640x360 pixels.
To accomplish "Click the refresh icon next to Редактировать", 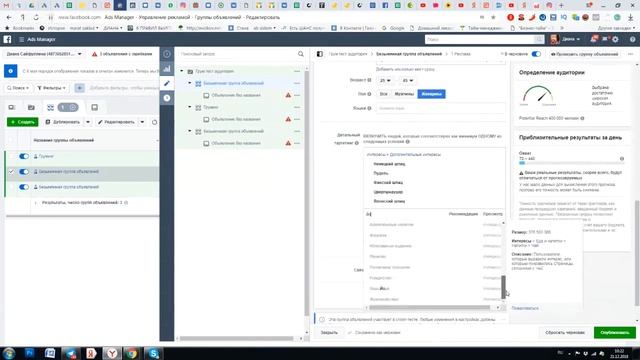I will (x=154, y=122).
